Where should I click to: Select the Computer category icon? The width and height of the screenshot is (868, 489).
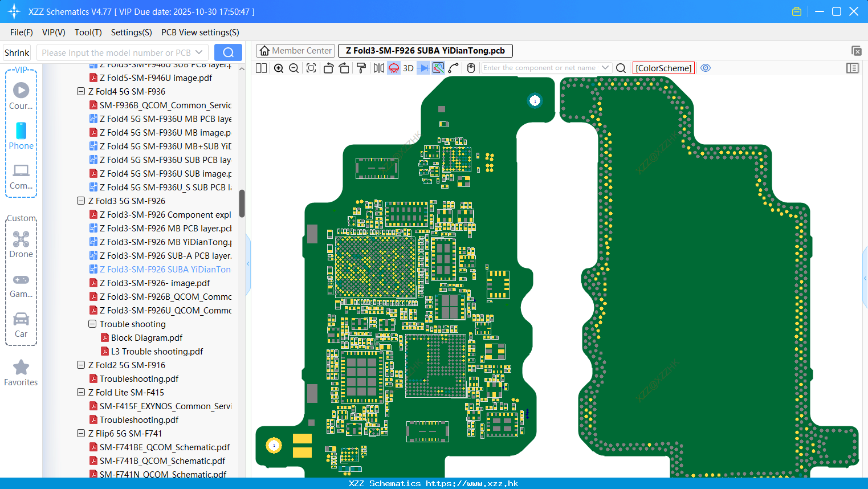click(x=21, y=176)
